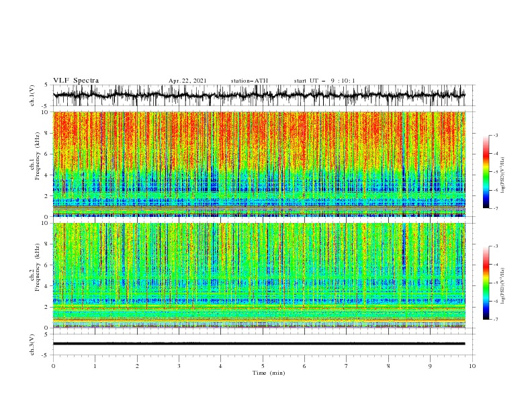The image size is (532, 411).
Task: Click time axis tick label "5"
Action: click(263, 366)
